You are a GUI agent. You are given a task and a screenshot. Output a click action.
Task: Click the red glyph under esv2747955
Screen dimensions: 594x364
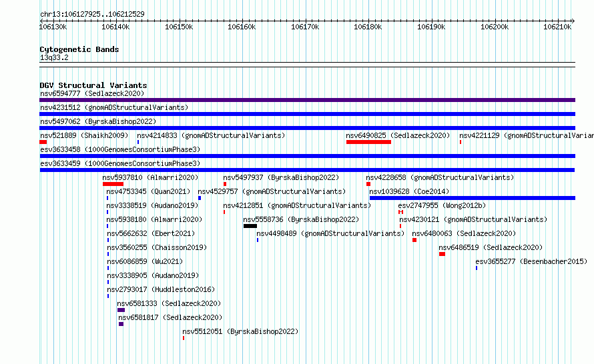tap(401, 212)
